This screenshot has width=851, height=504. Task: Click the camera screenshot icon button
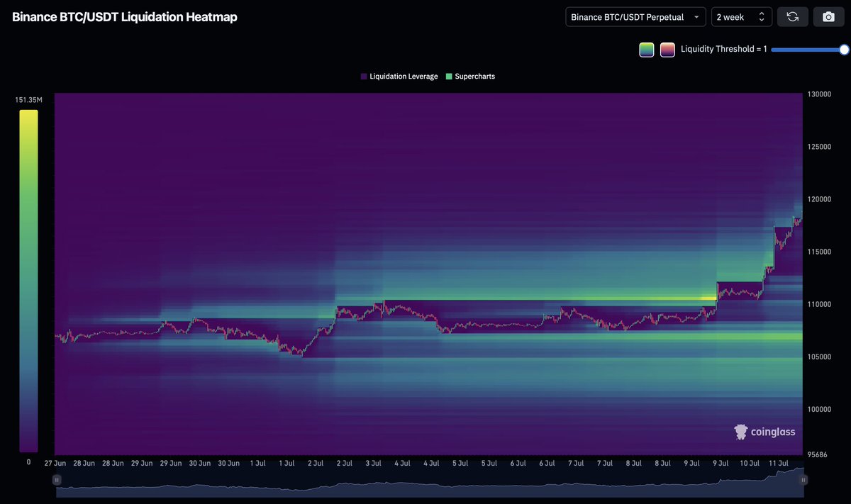pos(828,17)
